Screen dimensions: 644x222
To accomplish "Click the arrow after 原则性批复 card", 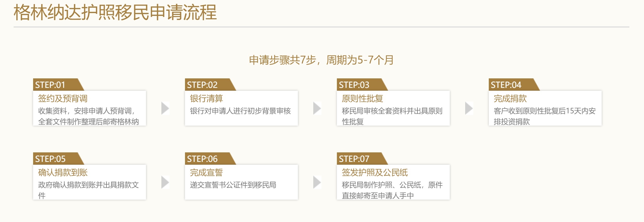I will click(469, 108).
